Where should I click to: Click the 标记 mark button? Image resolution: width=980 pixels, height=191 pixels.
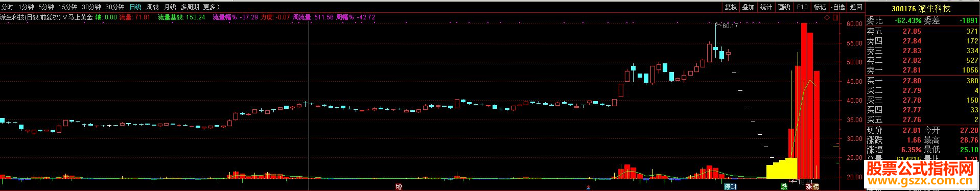click(x=820, y=7)
